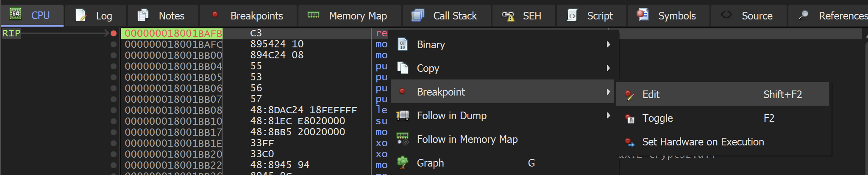The height and width of the screenshot is (175, 868).
Task: Click opcode bytes 48:81EC E8020000
Action: point(298,121)
